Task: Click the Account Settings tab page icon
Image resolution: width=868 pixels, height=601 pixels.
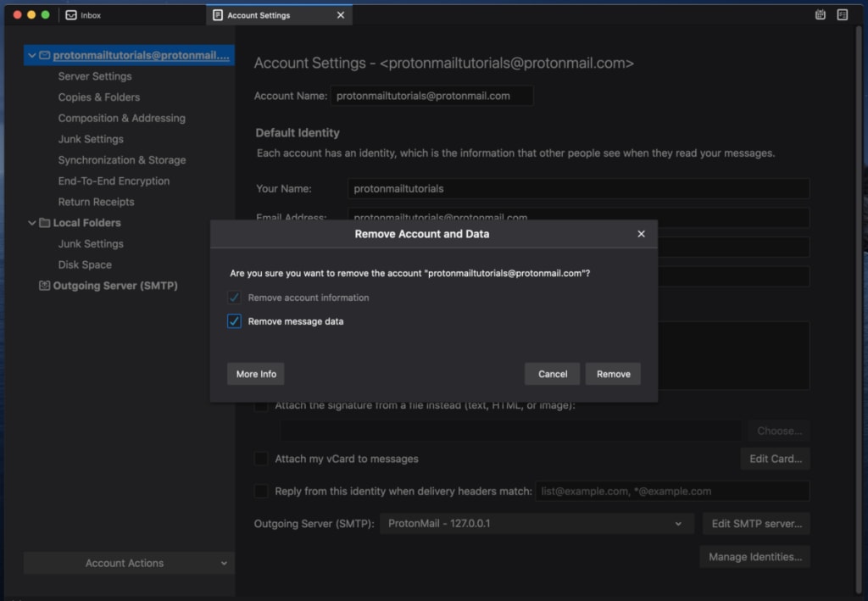Action: (x=218, y=15)
